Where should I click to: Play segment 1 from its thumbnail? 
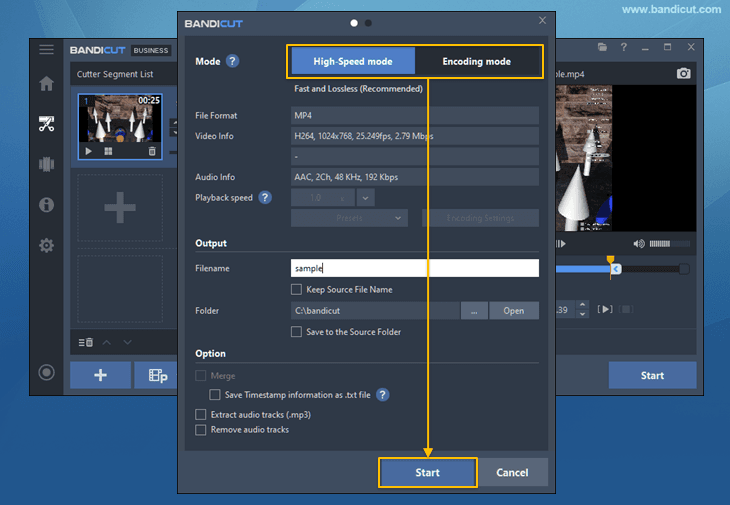[x=88, y=151]
